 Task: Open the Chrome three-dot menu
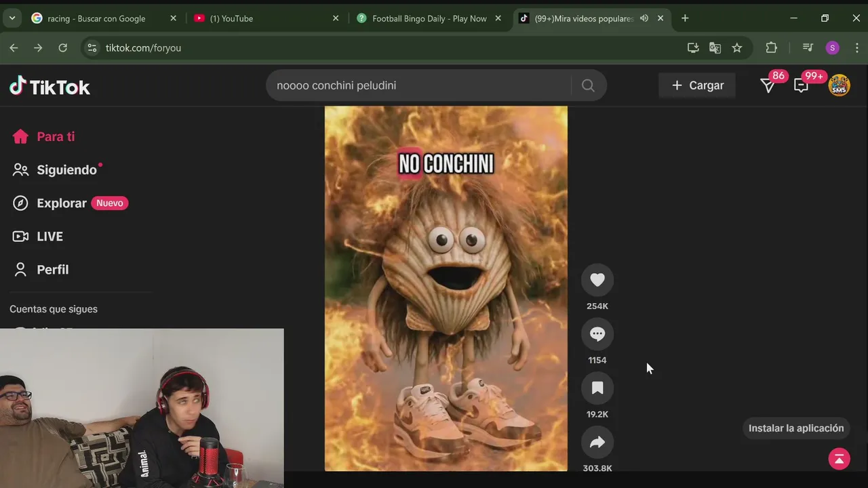(x=857, y=47)
